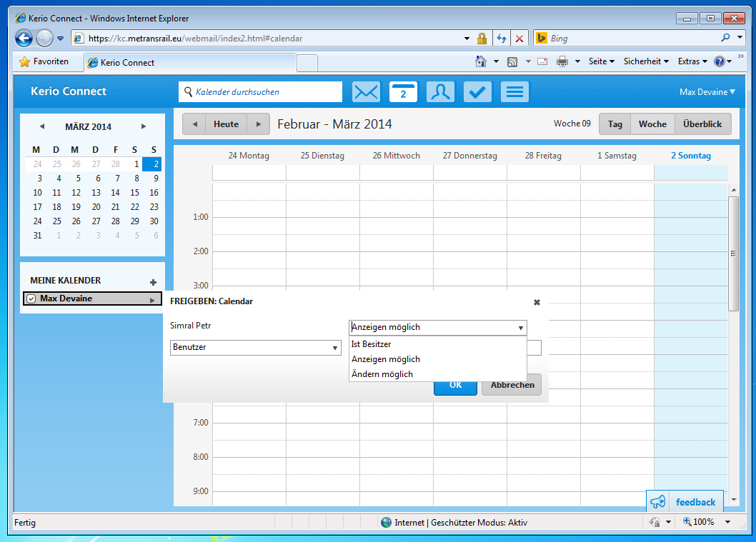Click the feedback link
Viewport: 756px width, 542px height.
point(695,502)
